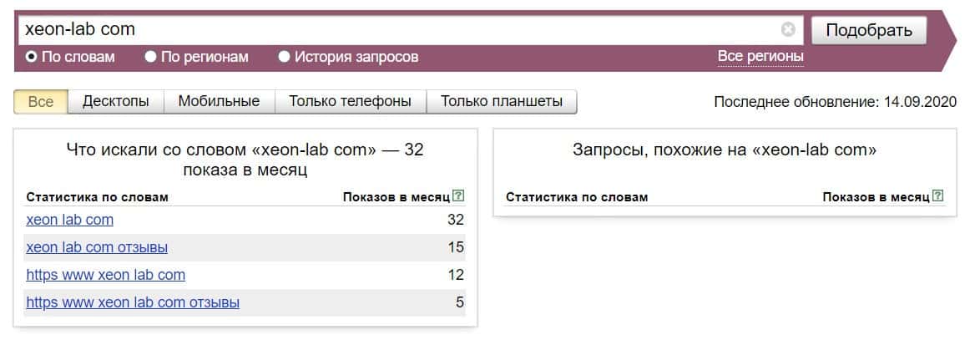The image size is (980, 345).
Task: Show the "Только планшеты" tab
Action: pos(502,102)
